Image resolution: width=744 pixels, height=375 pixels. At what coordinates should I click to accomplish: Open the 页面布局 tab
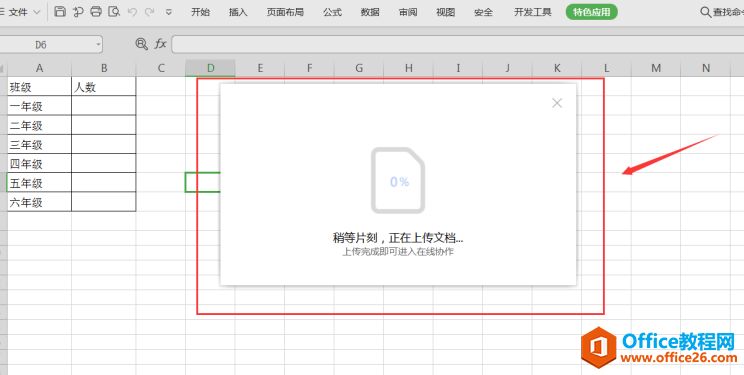pos(285,12)
